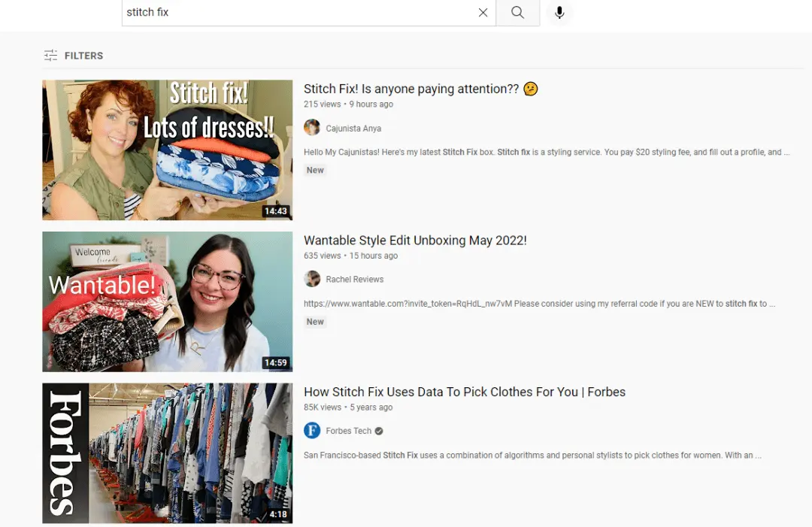Clear the search box with the X icon

[x=483, y=13]
